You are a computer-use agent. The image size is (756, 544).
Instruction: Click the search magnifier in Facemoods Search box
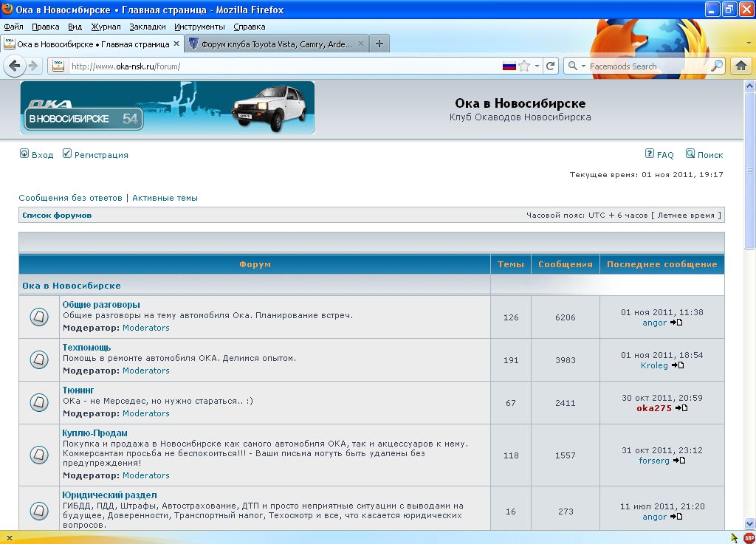[x=717, y=66]
